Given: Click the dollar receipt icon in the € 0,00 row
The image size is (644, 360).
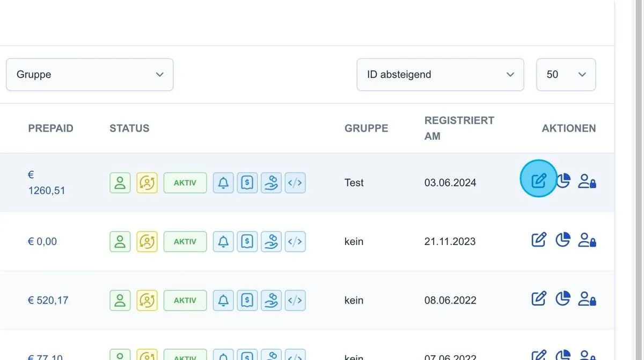Looking at the screenshot, I should point(247,242).
